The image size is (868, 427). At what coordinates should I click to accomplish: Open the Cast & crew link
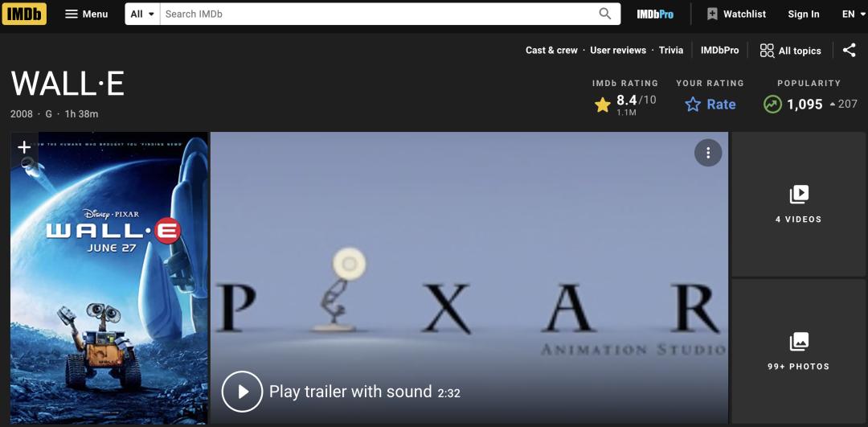click(x=551, y=51)
